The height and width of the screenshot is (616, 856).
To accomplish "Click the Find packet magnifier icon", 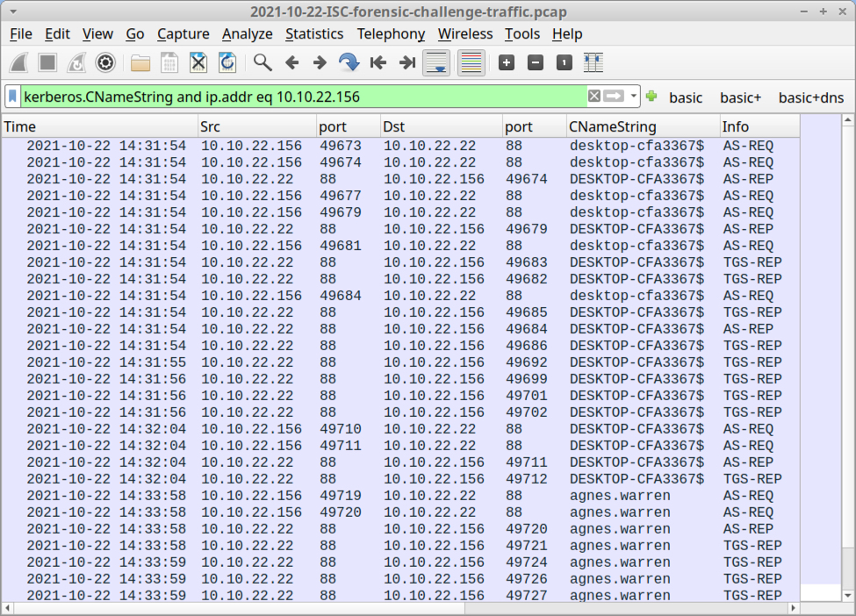I will [x=263, y=62].
